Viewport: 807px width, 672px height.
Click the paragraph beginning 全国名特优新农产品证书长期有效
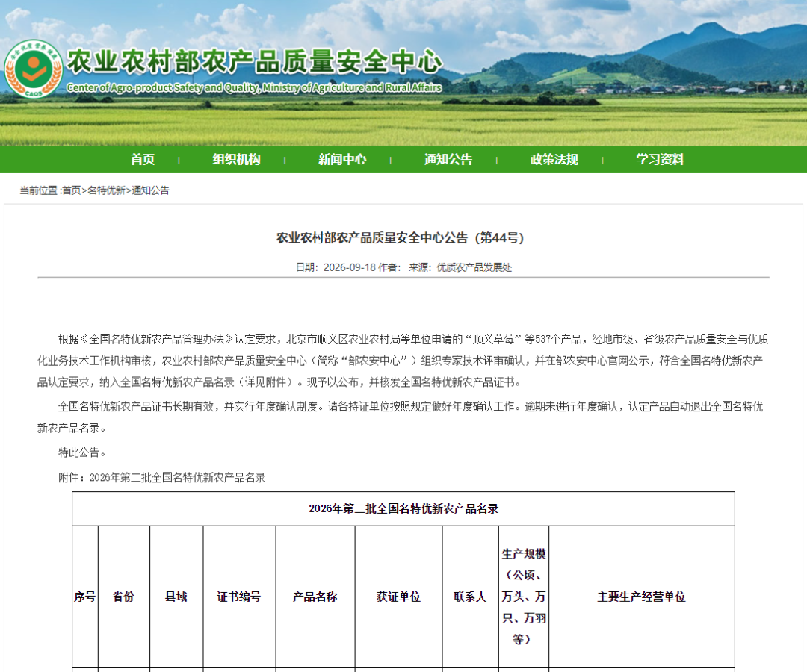pyautogui.click(x=401, y=417)
